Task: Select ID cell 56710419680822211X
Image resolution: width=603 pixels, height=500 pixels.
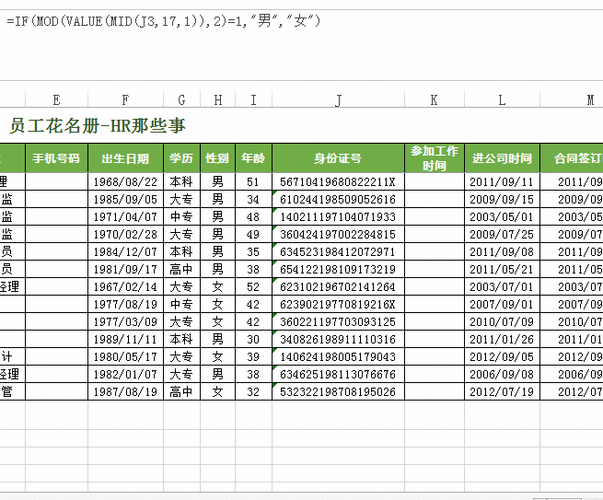Action: 338,182
